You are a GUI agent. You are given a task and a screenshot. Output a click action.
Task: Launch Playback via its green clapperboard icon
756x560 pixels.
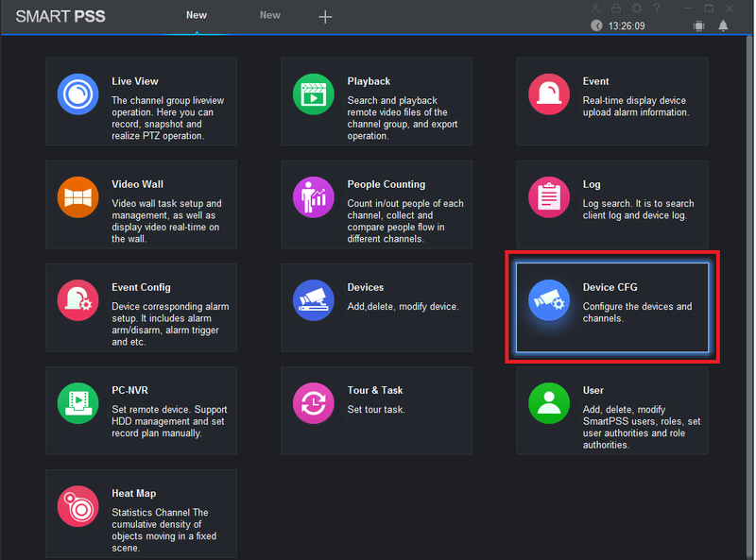click(x=314, y=94)
